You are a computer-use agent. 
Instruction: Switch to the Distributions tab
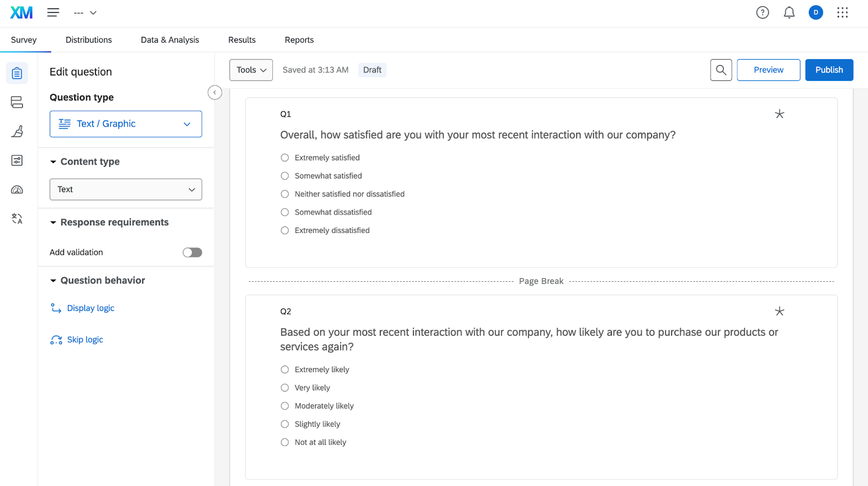click(x=88, y=40)
